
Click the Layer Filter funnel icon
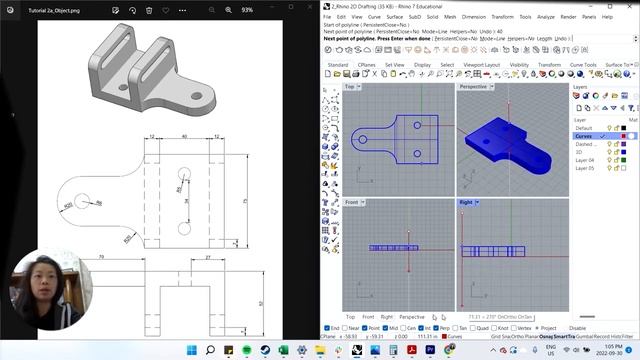(x=631, y=108)
